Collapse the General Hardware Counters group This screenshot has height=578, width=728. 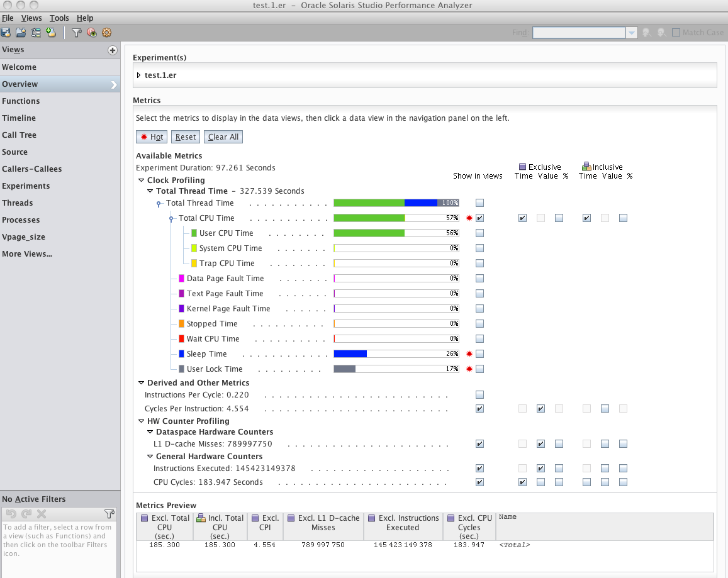(150, 457)
